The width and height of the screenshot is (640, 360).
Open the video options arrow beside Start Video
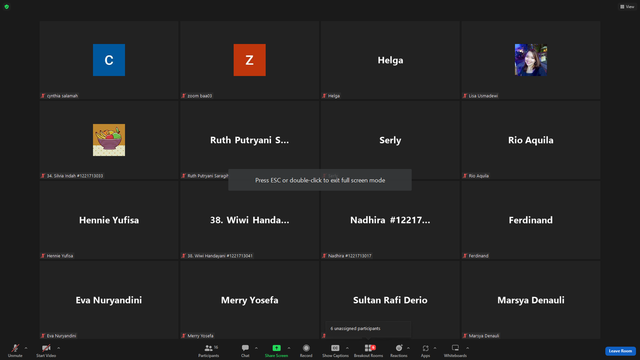[x=59, y=348]
